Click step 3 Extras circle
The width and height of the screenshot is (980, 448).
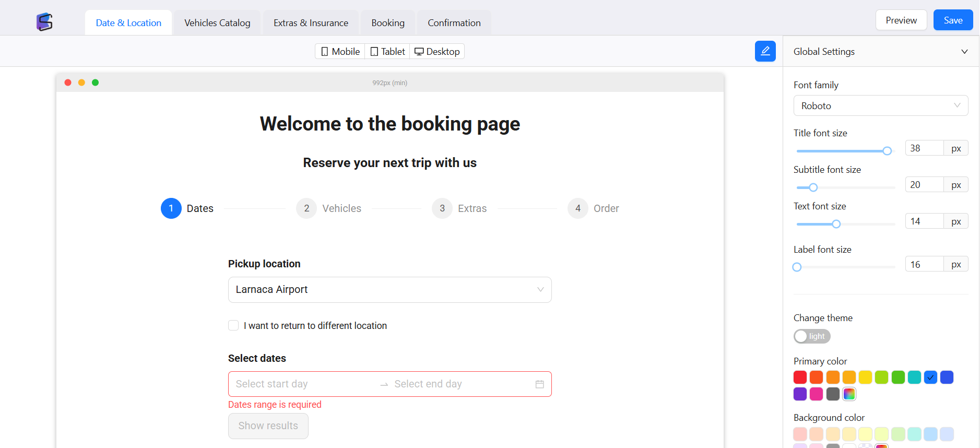point(442,208)
